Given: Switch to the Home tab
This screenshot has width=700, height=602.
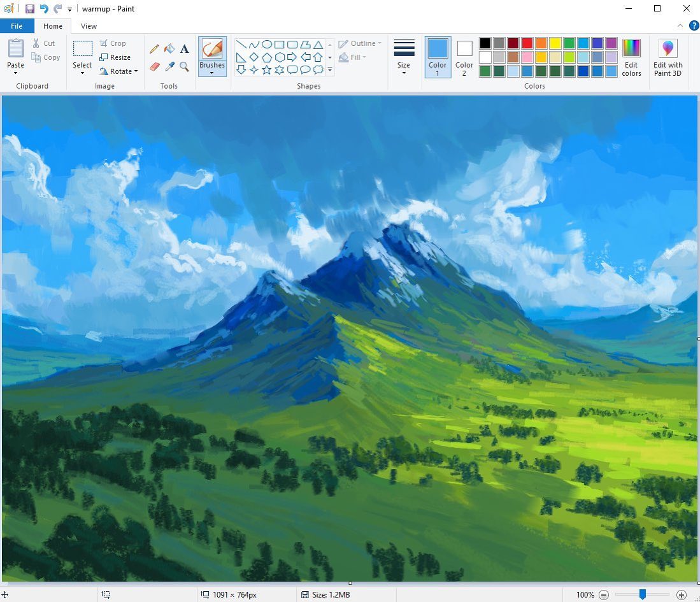Looking at the screenshot, I should coord(53,26).
